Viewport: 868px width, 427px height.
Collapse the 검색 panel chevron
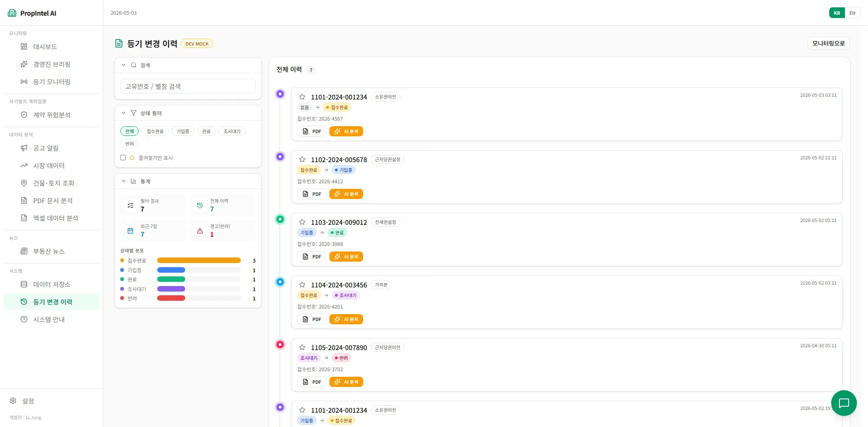coord(123,65)
